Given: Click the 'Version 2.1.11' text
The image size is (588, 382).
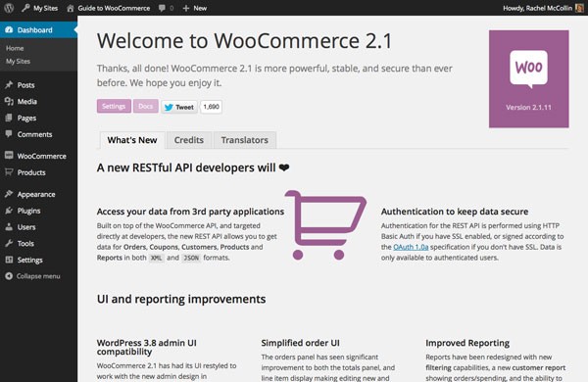Looking at the screenshot, I should tap(528, 107).
